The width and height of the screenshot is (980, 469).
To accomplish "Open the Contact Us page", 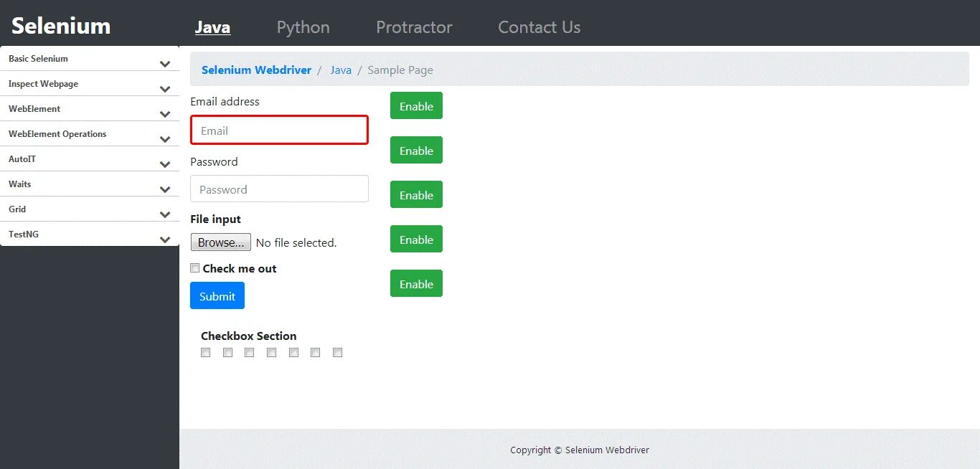I will coord(540,27).
